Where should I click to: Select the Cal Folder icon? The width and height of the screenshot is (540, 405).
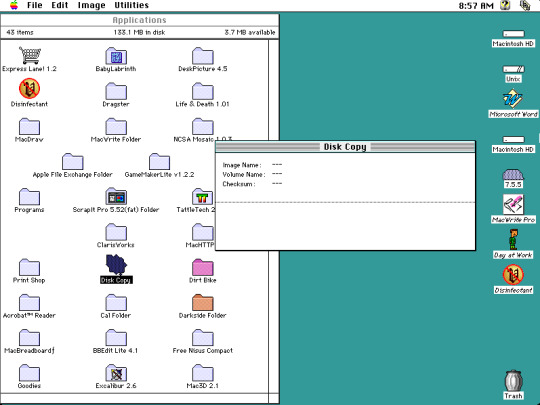[x=116, y=302]
